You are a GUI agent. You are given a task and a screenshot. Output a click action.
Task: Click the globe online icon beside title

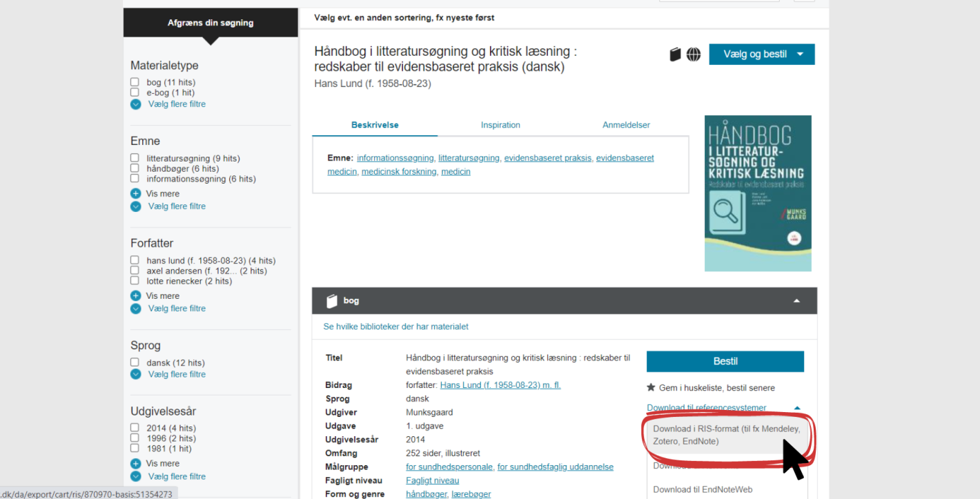click(694, 55)
